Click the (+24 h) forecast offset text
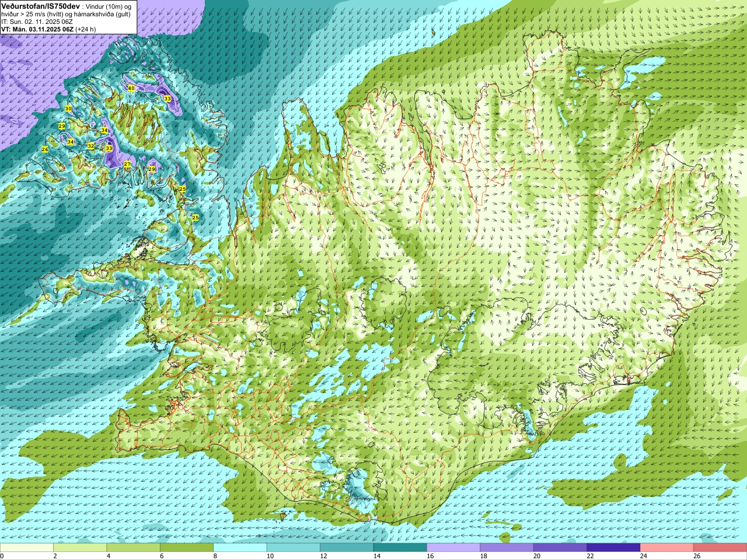This screenshot has width=747, height=560. pyautogui.click(x=86, y=29)
